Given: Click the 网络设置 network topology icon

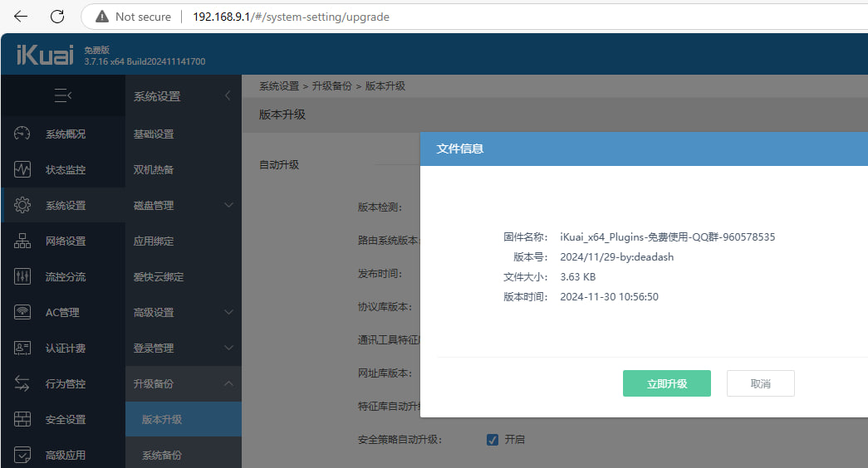Looking at the screenshot, I should [x=22, y=241].
